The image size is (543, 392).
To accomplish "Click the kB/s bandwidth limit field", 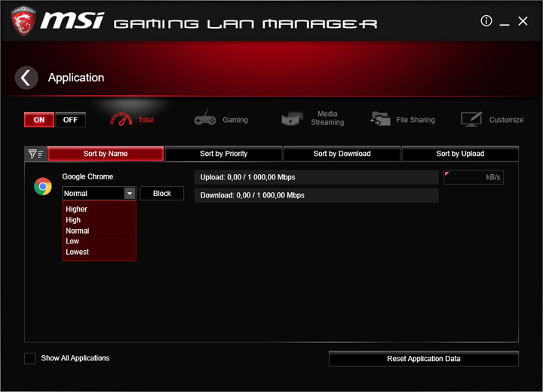I will (x=474, y=177).
